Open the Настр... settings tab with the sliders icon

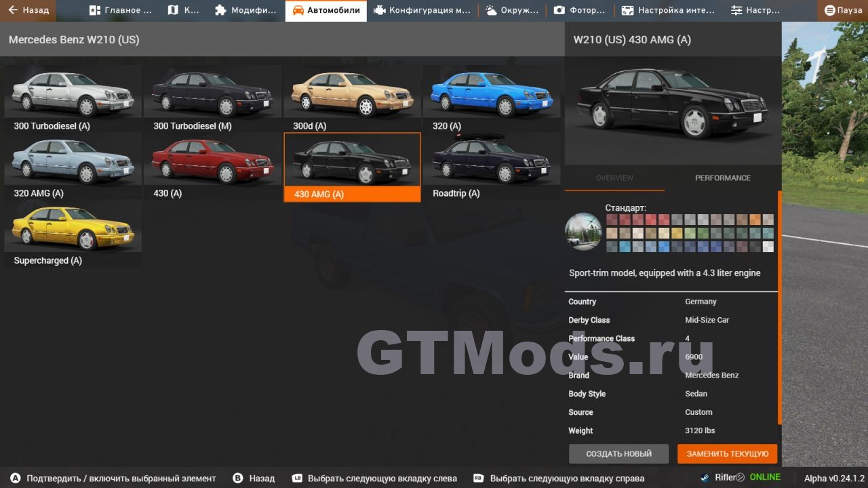755,10
